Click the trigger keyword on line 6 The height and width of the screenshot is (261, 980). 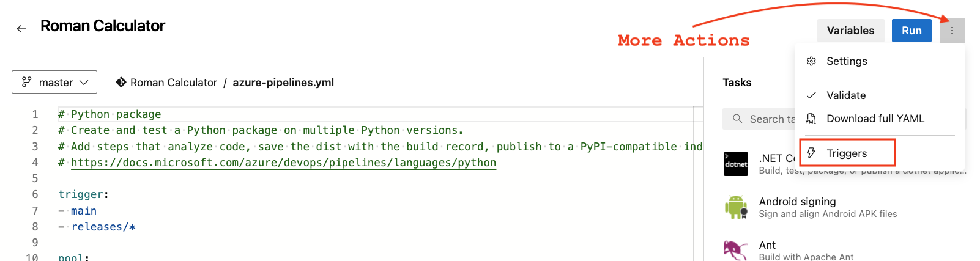81,194
